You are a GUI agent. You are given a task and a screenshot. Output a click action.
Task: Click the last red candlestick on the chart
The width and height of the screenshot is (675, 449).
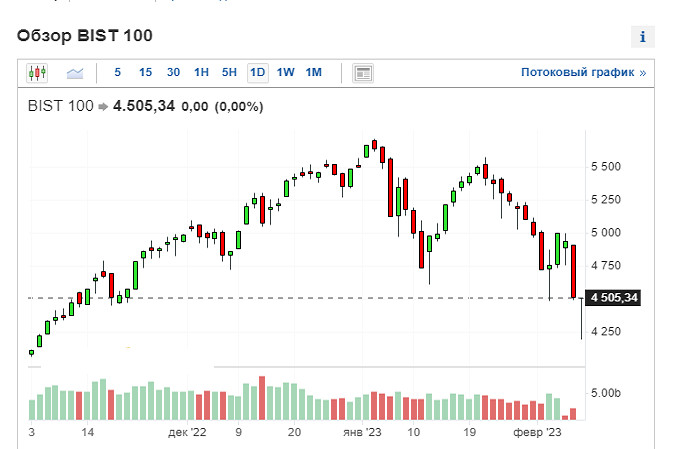(x=574, y=271)
